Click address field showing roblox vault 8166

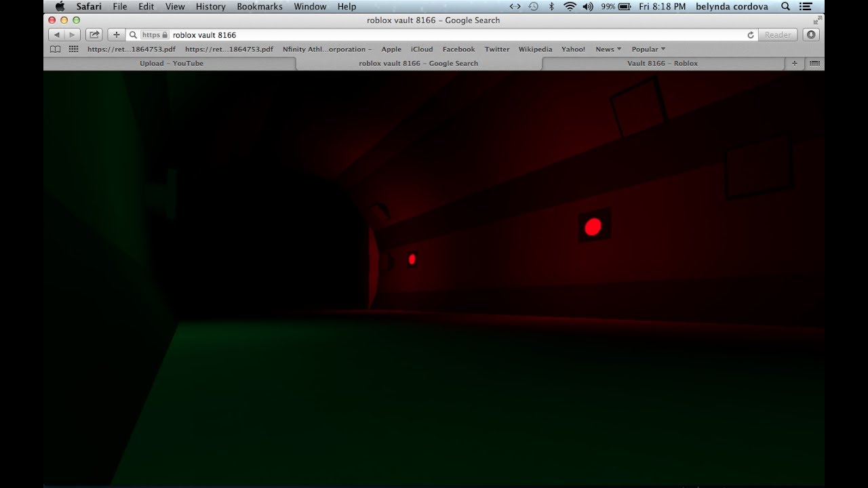(441, 35)
